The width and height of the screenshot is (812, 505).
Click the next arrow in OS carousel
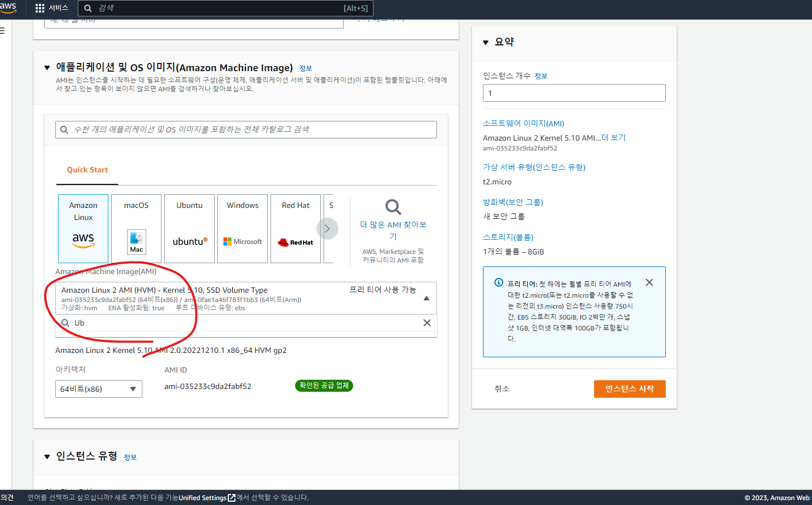(x=327, y=229)
